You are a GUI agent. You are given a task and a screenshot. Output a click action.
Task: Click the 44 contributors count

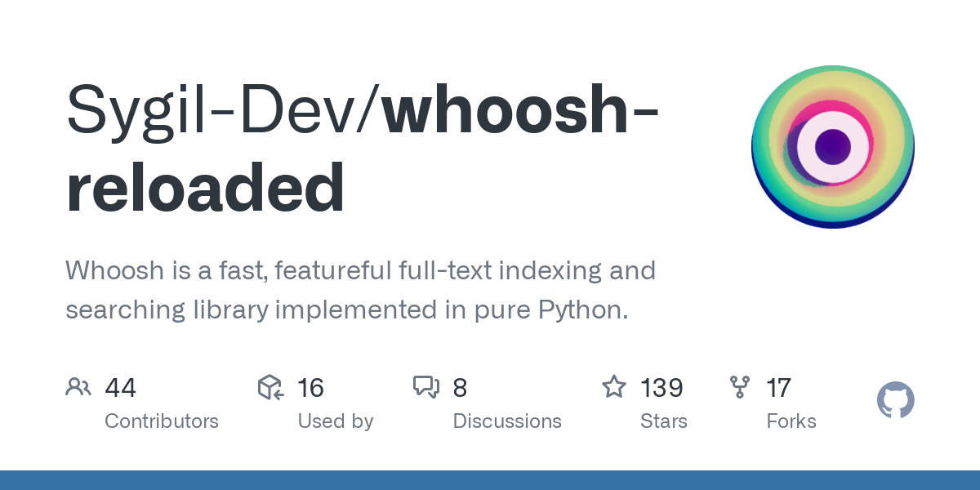120,388
